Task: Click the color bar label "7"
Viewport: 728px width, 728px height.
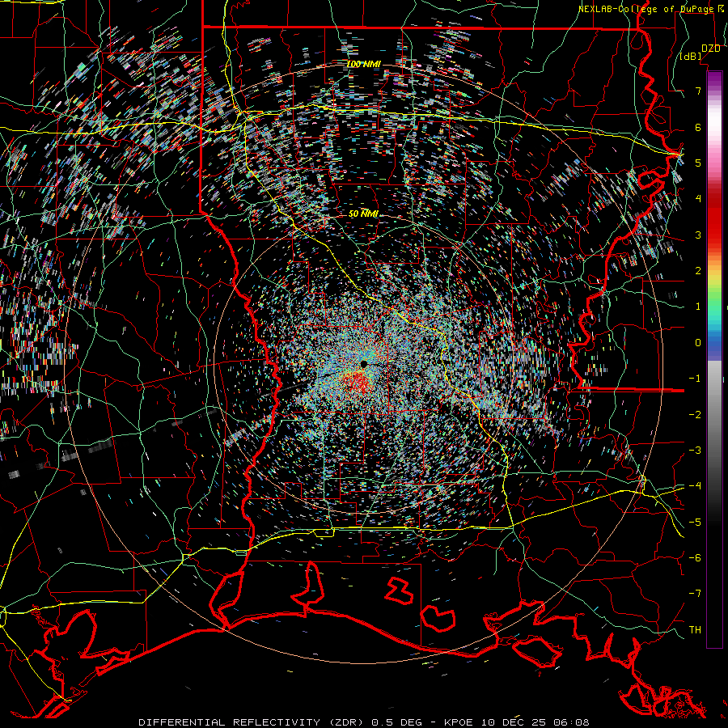Action: pyautogui.click(x=698, y=91)
